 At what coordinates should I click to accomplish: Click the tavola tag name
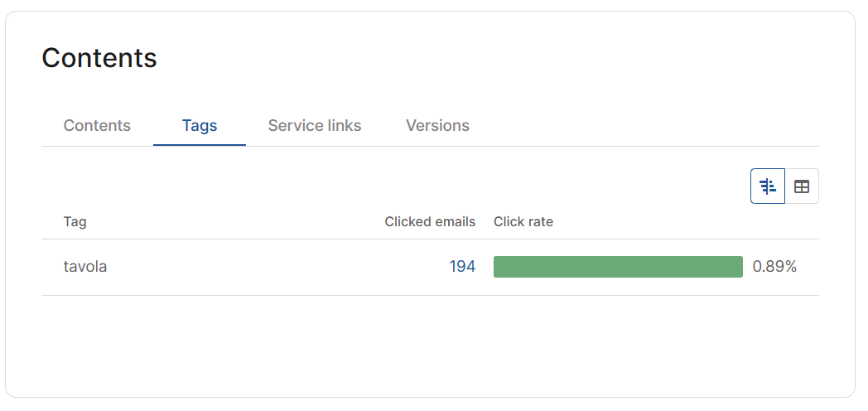[85, 267]
